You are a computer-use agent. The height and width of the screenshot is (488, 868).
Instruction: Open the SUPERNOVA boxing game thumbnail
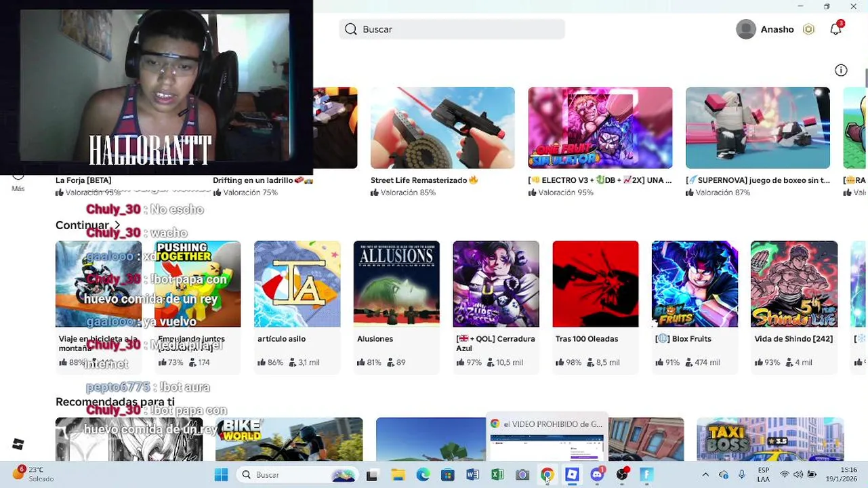758,127
